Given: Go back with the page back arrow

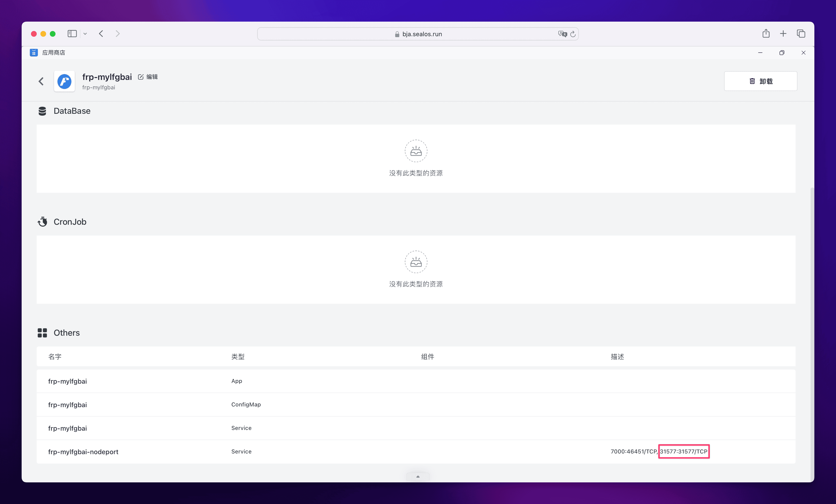Looking at the screenshot, I should click(x=41, y=81).
